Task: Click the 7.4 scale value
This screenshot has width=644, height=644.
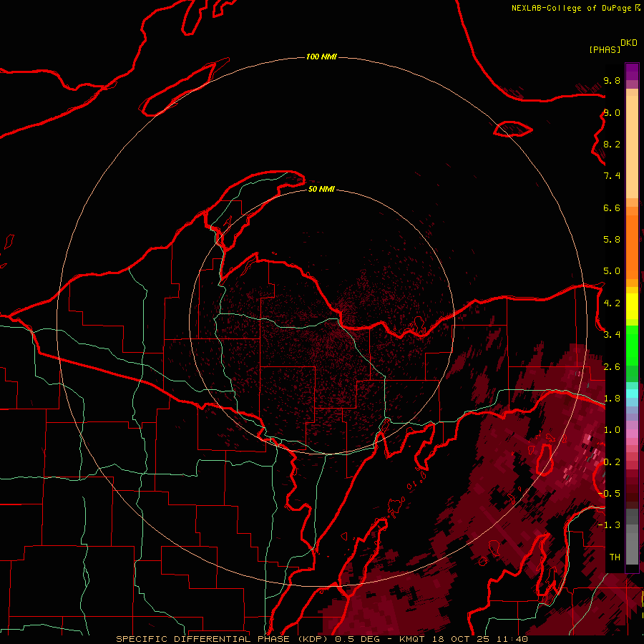Action: pos(612,176)
